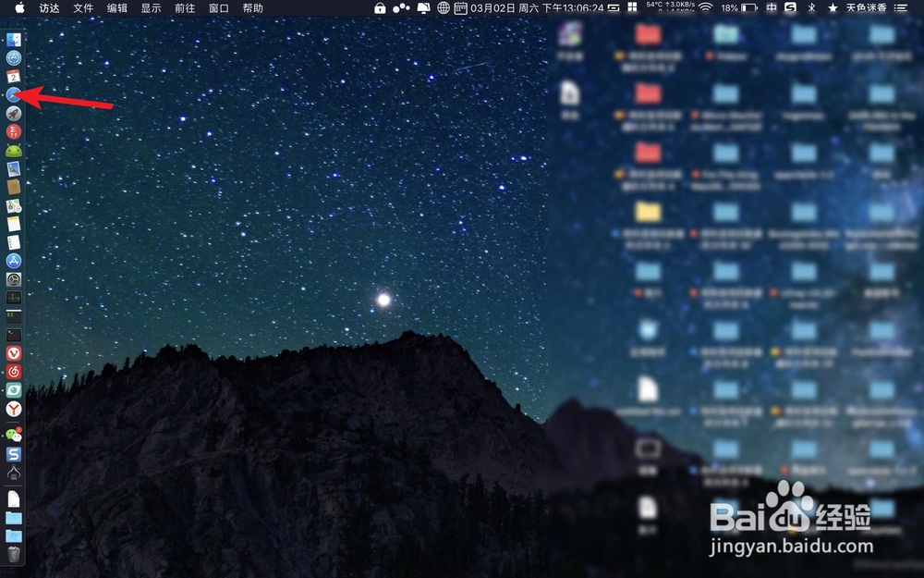
Task: Toggle Bluetooth via the menu bar icon
Action: (810, 8)
